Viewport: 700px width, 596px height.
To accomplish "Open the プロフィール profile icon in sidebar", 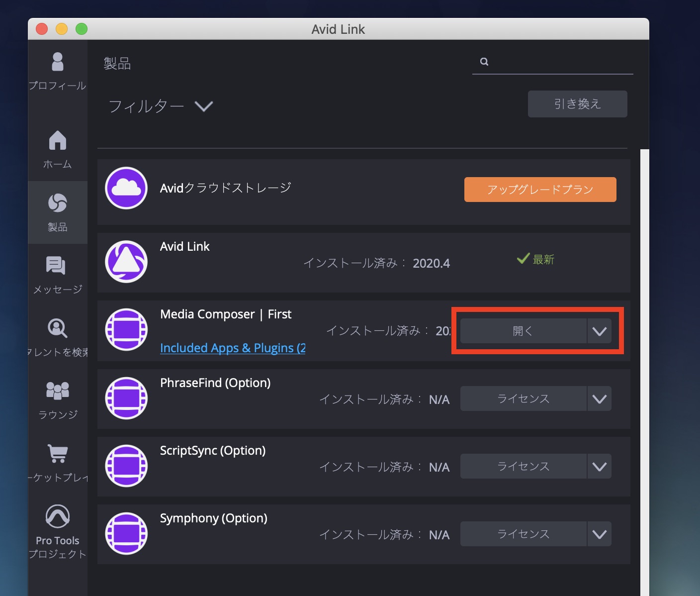I will pos(58,62).
